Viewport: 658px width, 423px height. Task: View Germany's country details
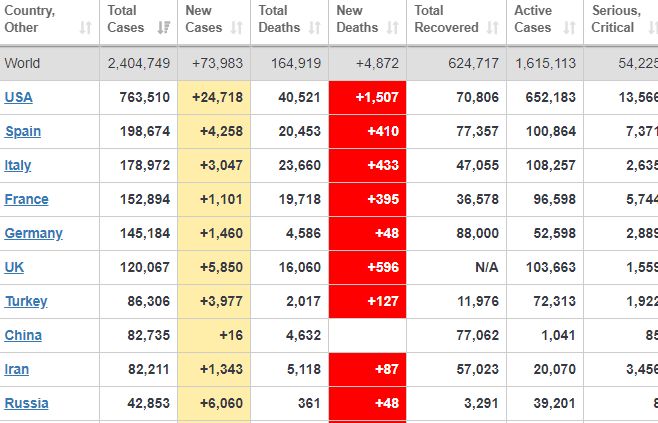point(33,233)
